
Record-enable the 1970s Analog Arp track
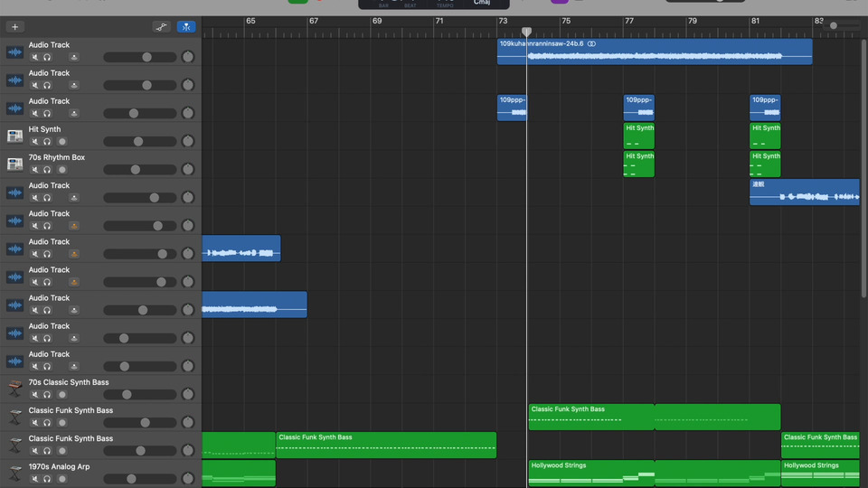pyautogui.click(x=62, y=479)
